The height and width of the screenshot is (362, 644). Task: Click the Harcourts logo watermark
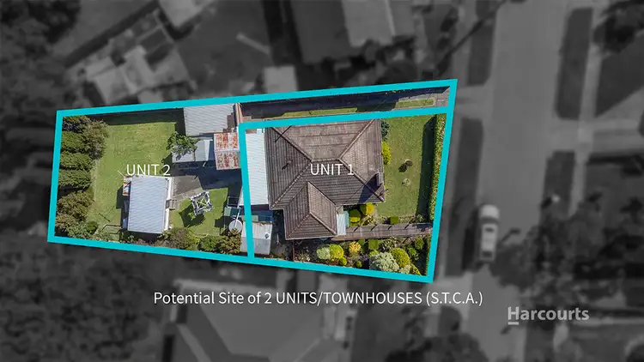point(548,314)
